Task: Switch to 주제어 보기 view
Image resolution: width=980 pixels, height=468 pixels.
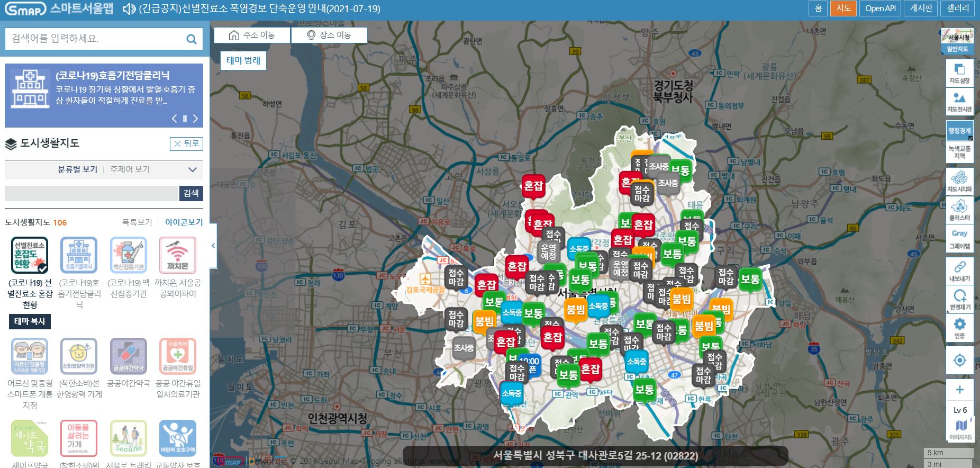Action: pyautogui.click(x=130, y=169)
